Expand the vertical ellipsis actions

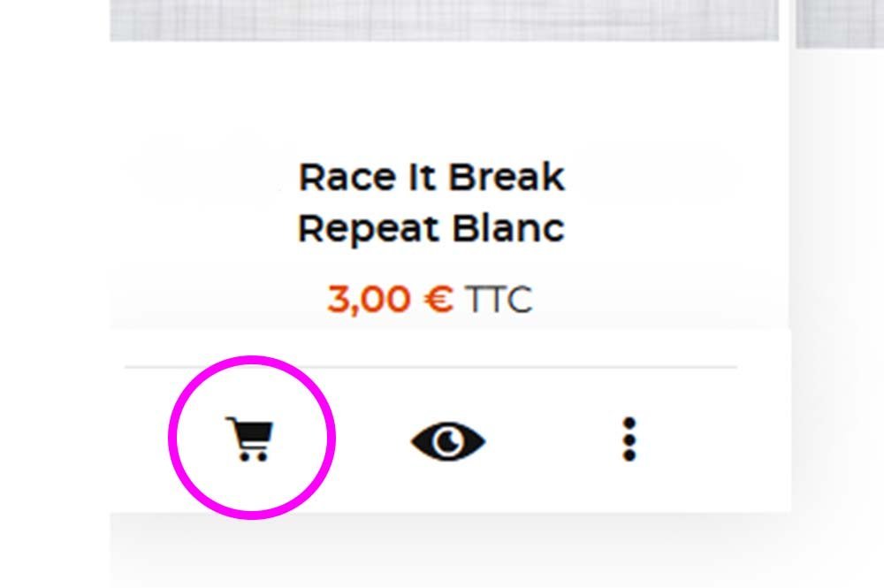click(629, 439)
